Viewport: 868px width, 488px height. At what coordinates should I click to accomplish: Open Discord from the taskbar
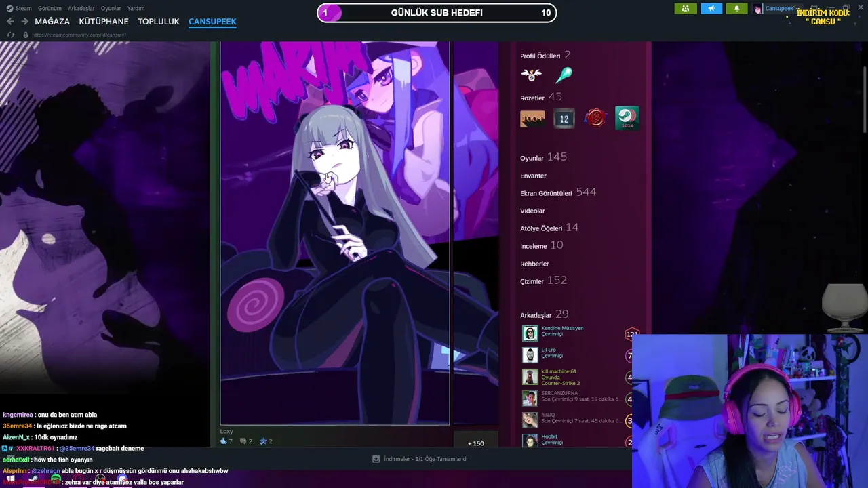(123, 480)
